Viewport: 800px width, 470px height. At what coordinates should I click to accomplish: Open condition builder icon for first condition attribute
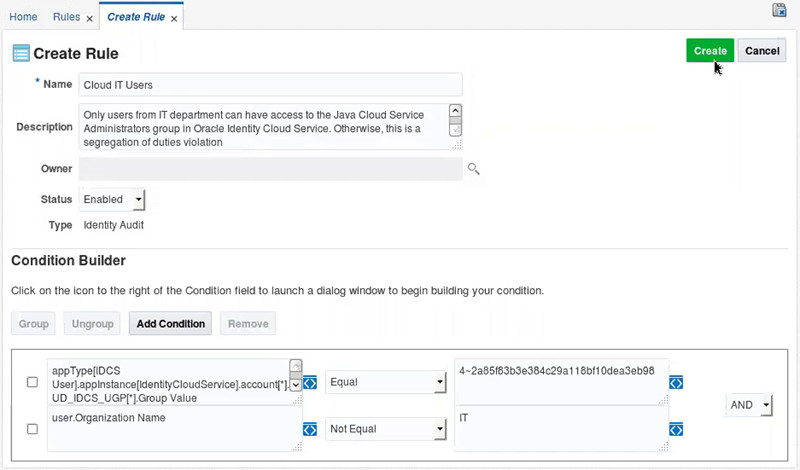(310, 382)
